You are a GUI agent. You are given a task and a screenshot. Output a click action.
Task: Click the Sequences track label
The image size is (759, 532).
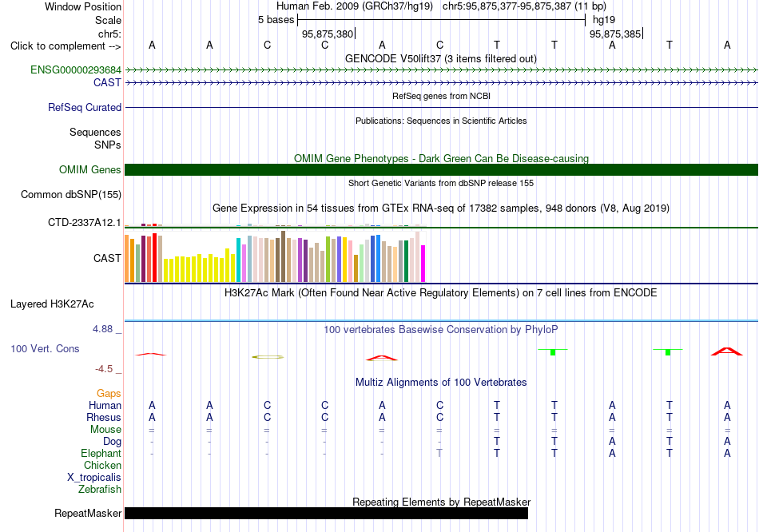click(95, 132)
